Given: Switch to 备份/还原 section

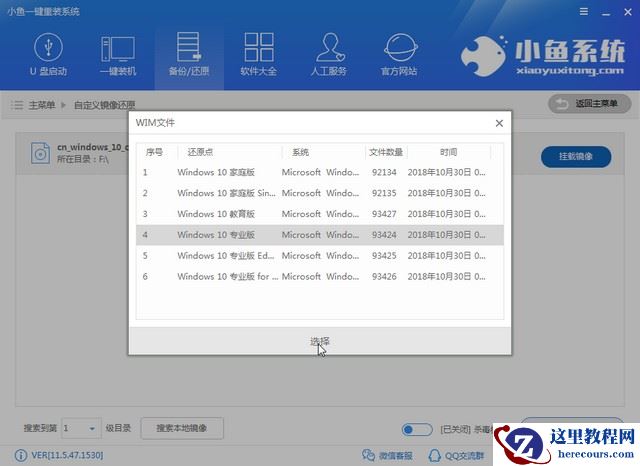Looking at the screenshot, I should tap(189, 55).
